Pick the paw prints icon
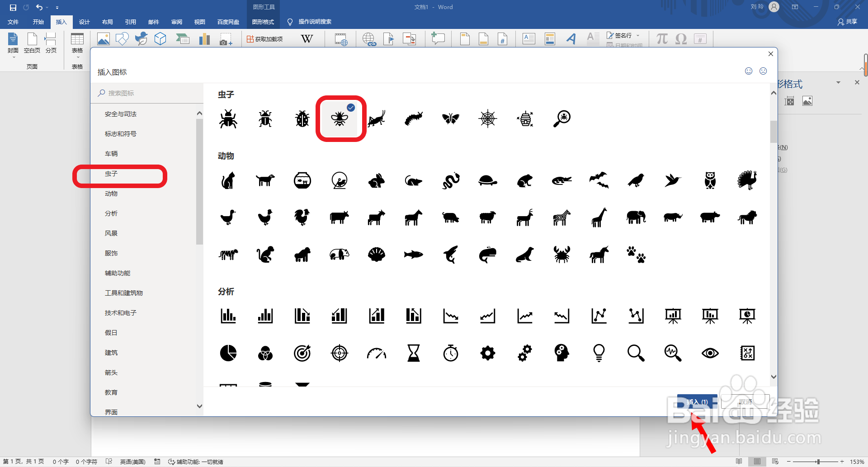This screenshot has height=467, width=868. 636,255
